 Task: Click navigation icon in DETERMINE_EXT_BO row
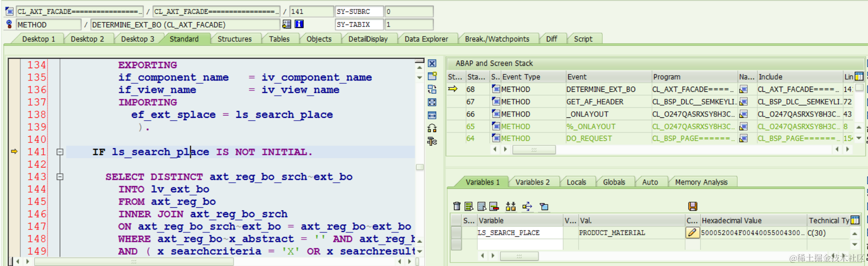pos(743,89)
